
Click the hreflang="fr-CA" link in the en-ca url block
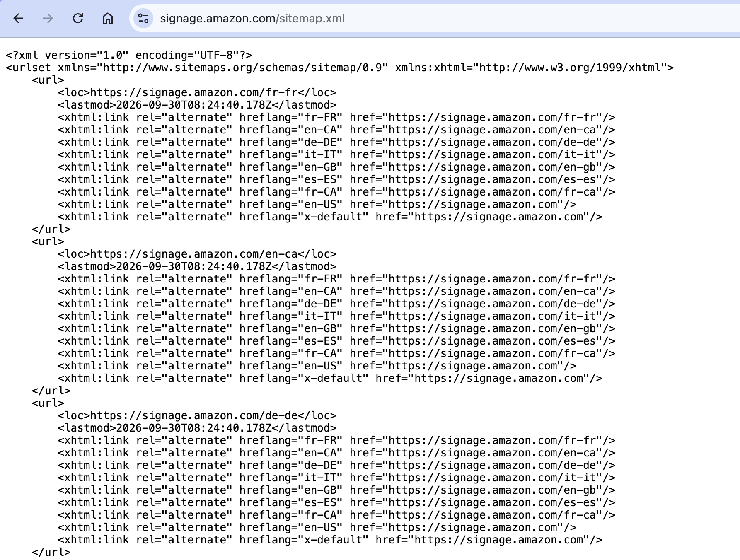pyautogui.click(x=336, y=353)
